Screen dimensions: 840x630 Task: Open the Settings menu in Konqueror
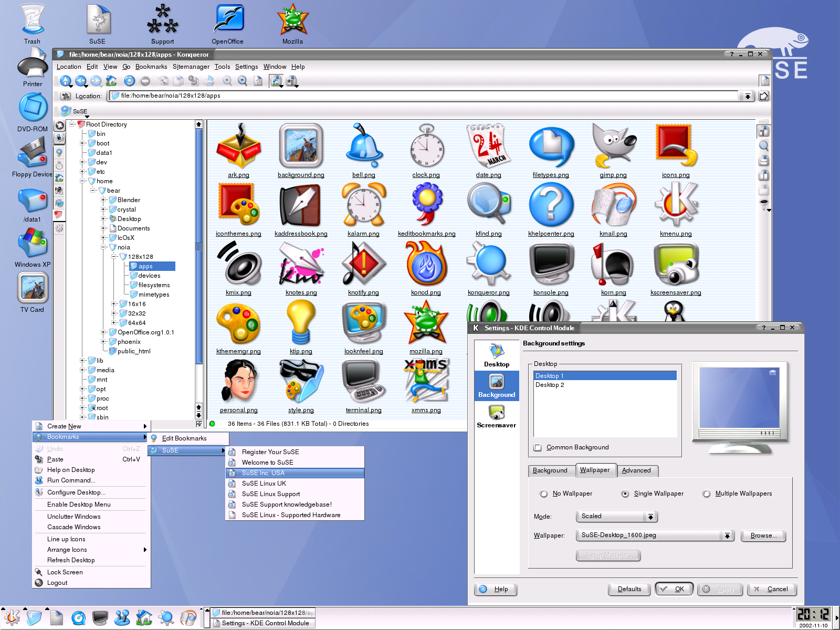[x=246, y=67]
